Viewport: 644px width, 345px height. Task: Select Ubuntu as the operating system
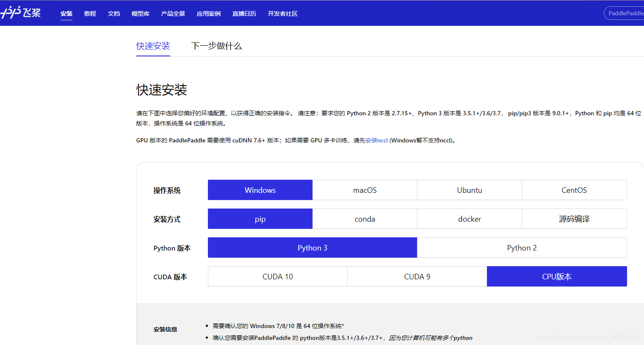click(470, 190)
